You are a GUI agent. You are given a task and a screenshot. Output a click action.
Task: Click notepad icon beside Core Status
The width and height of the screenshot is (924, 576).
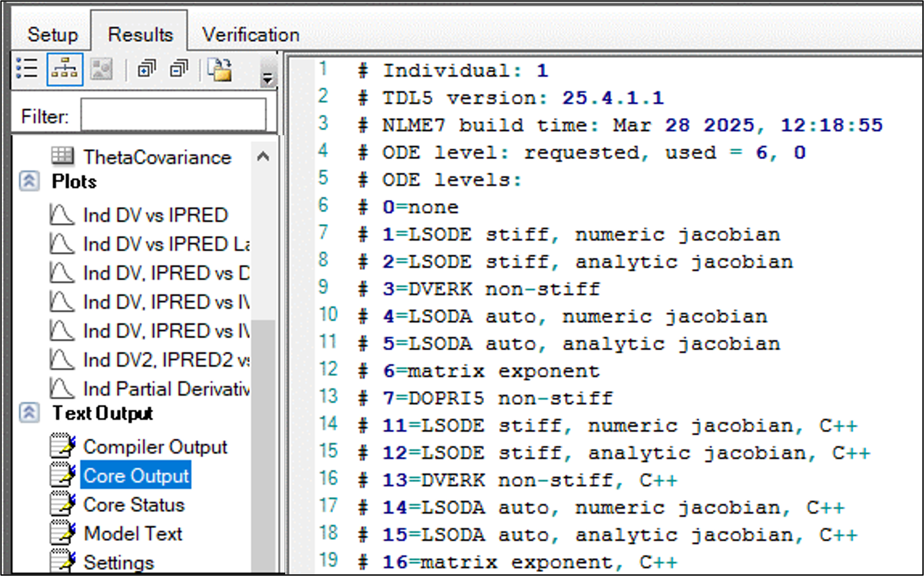tap(62, 503)
